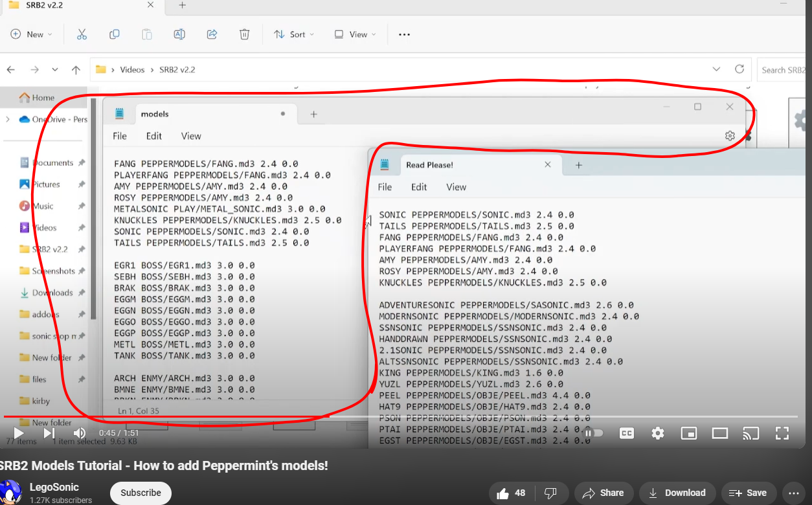This screenshot has height=505, width=812.
Task: Save the video to a playlist
Action: click(x=749, y=493)
